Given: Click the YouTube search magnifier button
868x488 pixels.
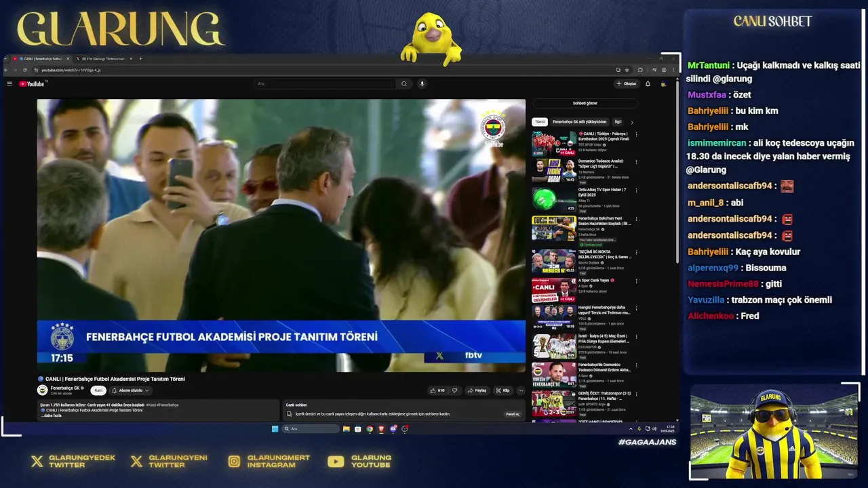Looking at the screenshot, I should (x=404, y=84).
